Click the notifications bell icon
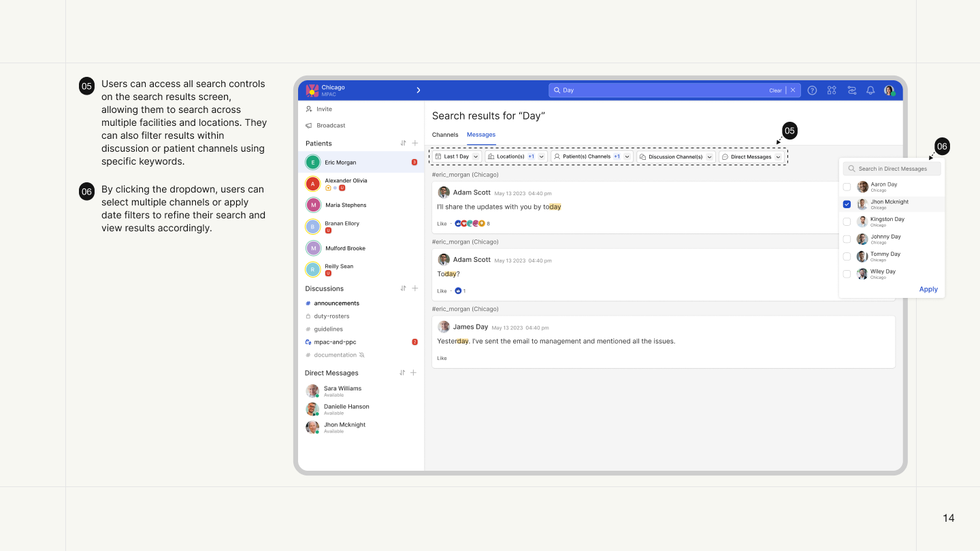This screenshot has width=980, height=551. pyautogui.click(x=870, y=90)
